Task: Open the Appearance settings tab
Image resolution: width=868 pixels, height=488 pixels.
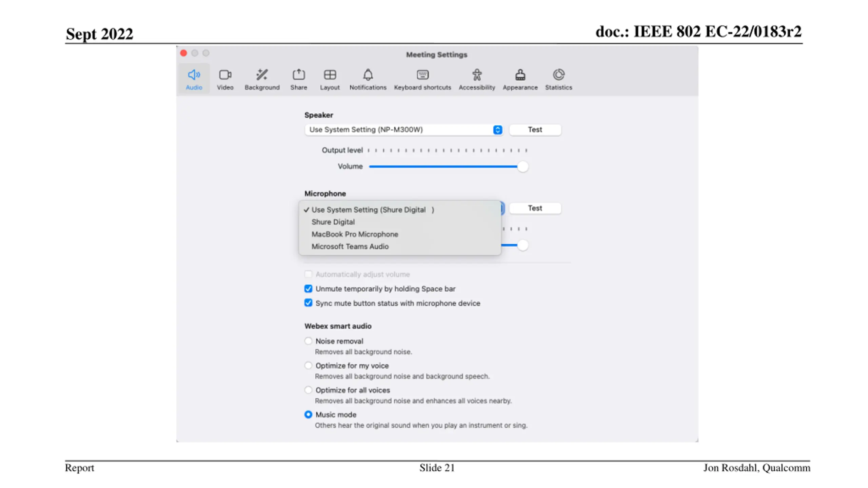Action: click(x=520, y=79)
